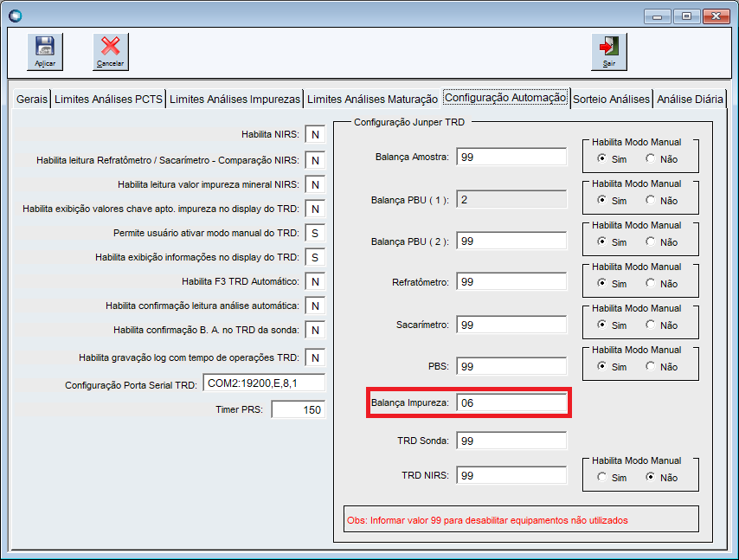Switch to Limites Análises Impurezas tab
This screenshot has height=560, width=739.
pyautogui.click(x=235, y=99)
